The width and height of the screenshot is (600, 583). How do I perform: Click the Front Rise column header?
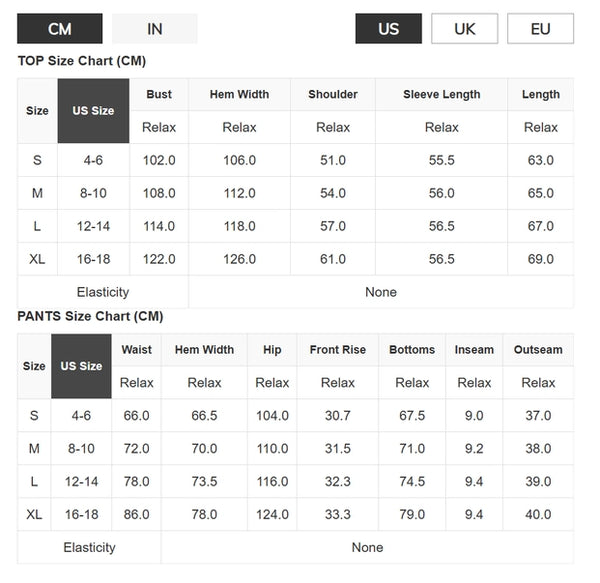pyautogui.click(x=338, y=350)
